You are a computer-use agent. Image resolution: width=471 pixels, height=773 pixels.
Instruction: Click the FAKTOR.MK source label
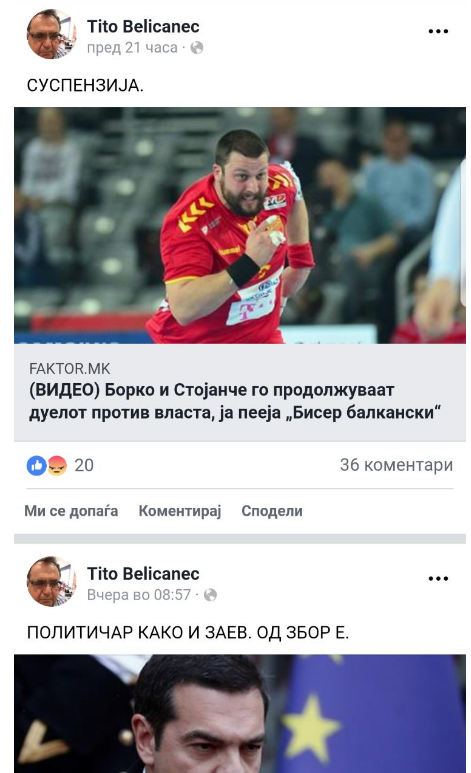pos(70,369)
